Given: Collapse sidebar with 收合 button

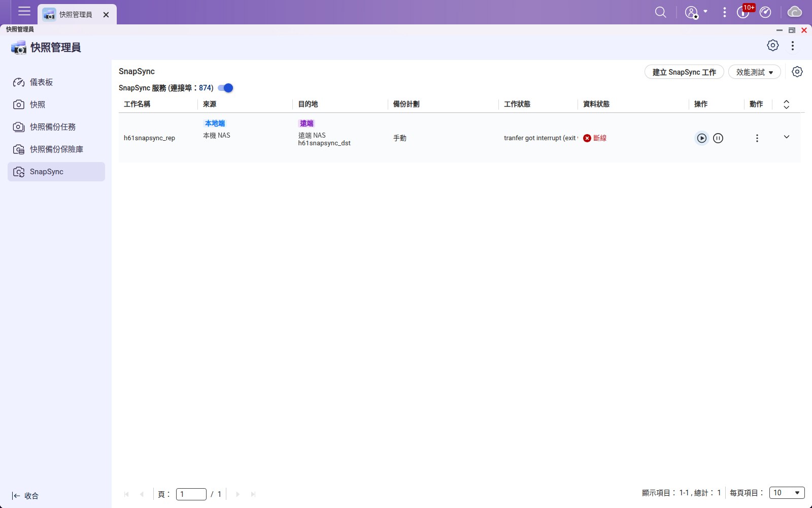Looking at the screenshot, I should (x=25, y=496).
